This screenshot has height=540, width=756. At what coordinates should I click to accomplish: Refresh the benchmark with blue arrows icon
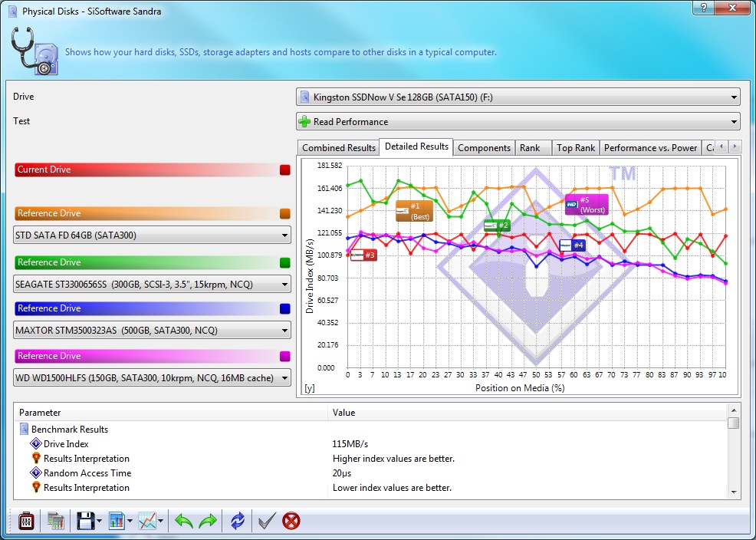[x=238, y=521]
